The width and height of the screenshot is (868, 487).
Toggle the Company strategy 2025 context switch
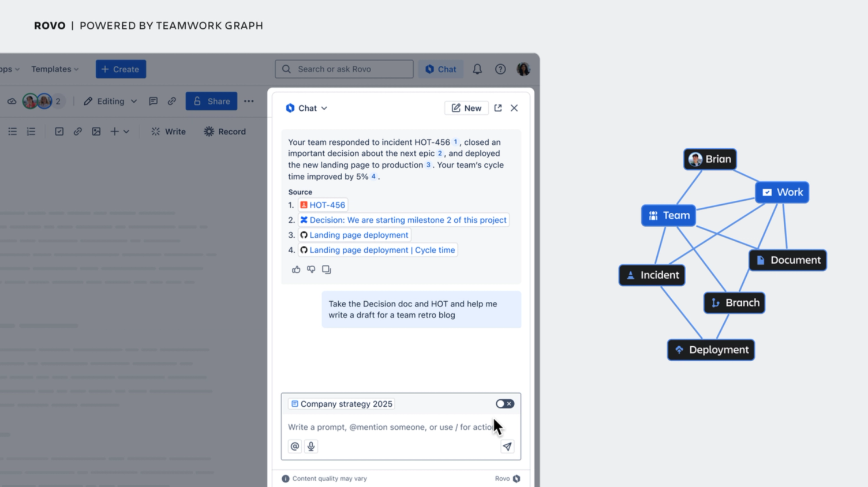[504, 404]
